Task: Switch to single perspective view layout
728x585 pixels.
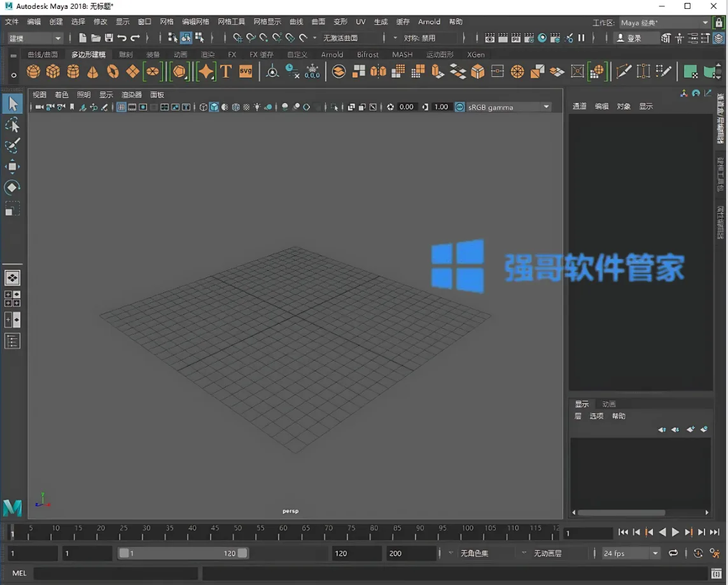Action: click(x=13, y=278)
